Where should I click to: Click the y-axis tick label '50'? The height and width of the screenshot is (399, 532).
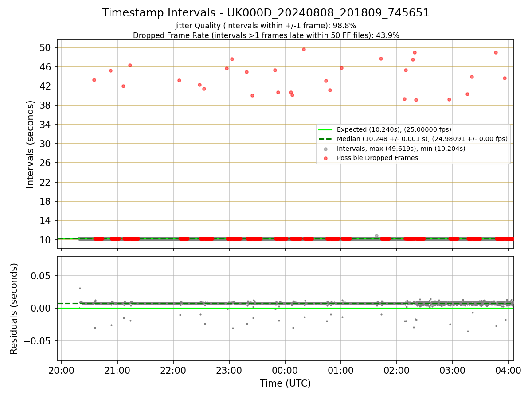(x=45, y=47)
